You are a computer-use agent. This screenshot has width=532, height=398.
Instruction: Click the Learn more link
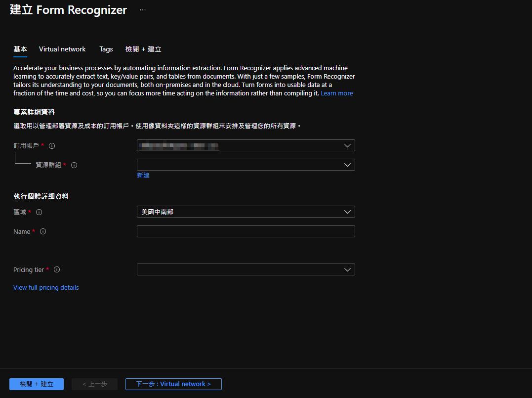click(x=336, y=93)
